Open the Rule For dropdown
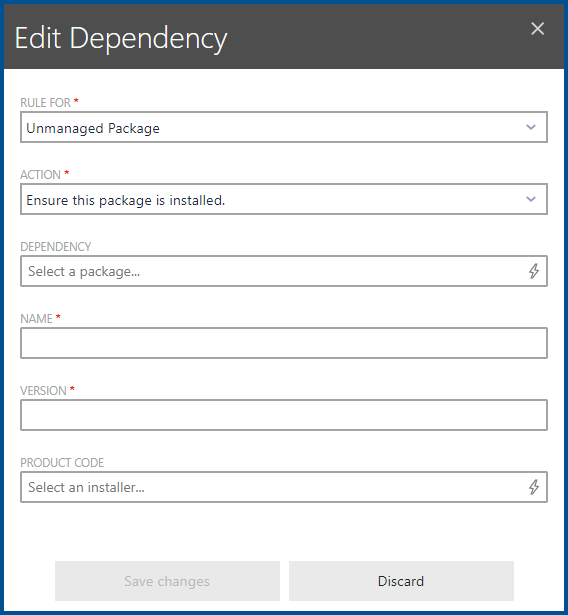Image resolution: width=568 pixels, height=615 pixels. coord(284,127)
